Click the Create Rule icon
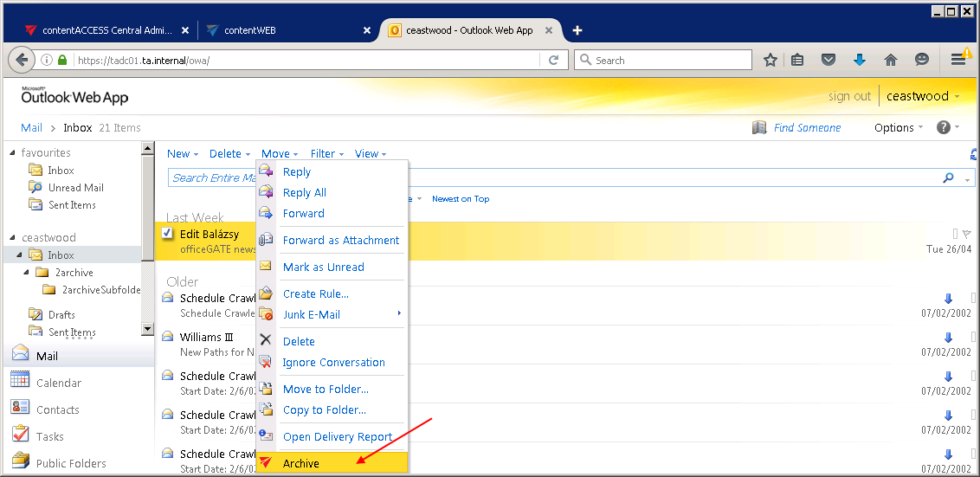Image resolution: width=980 pixels, height=477 pixels. [267, 293]
